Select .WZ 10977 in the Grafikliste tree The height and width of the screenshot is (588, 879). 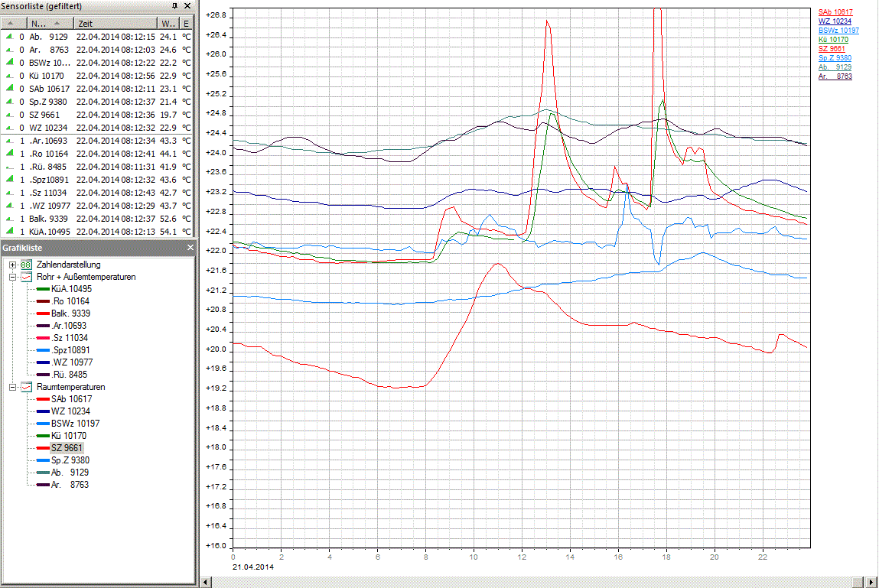tap(72, 362)
